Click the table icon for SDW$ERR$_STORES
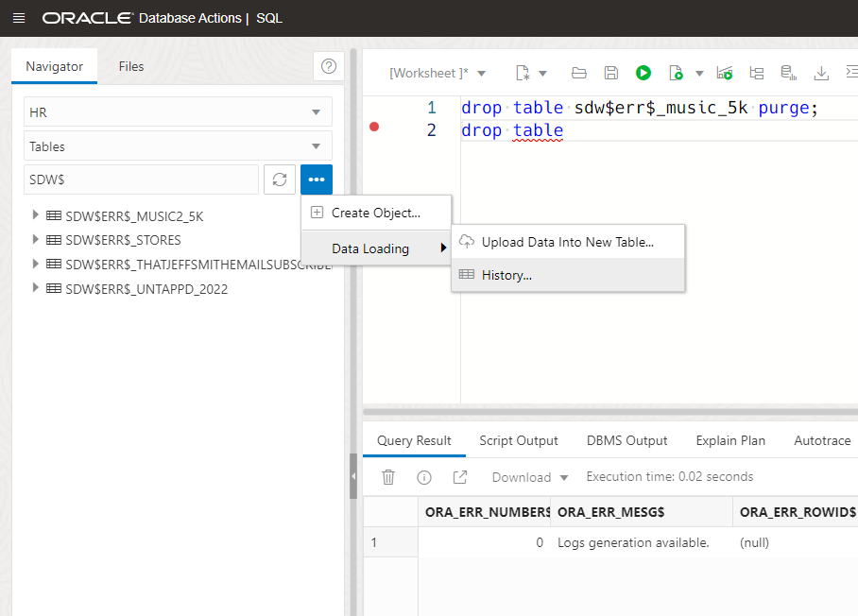Screen dimensions: 858x616 tap(54, 240)
